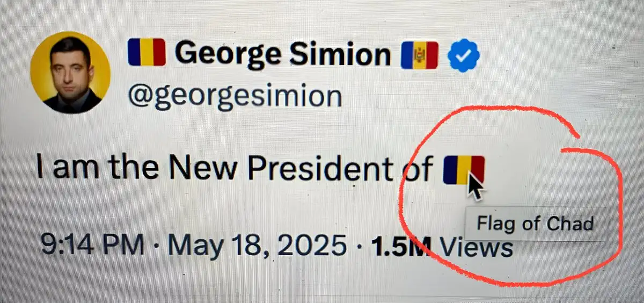The width and height of the screenshot is (644, 303).
Task: Click the Moldova flag emoji after the name
Action: coord(420,55)
